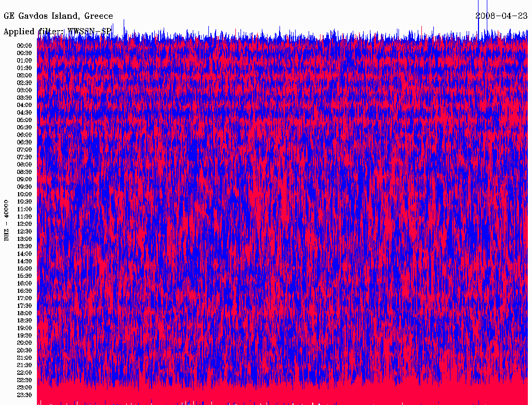Select the 12:00 time label
Viewport: 532px width, 405px height.
pos(24,224)
